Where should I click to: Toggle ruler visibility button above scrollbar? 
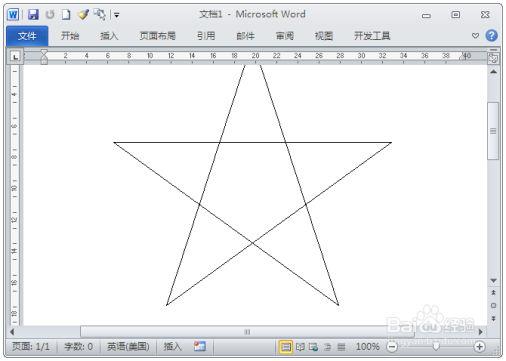[493, 58]
